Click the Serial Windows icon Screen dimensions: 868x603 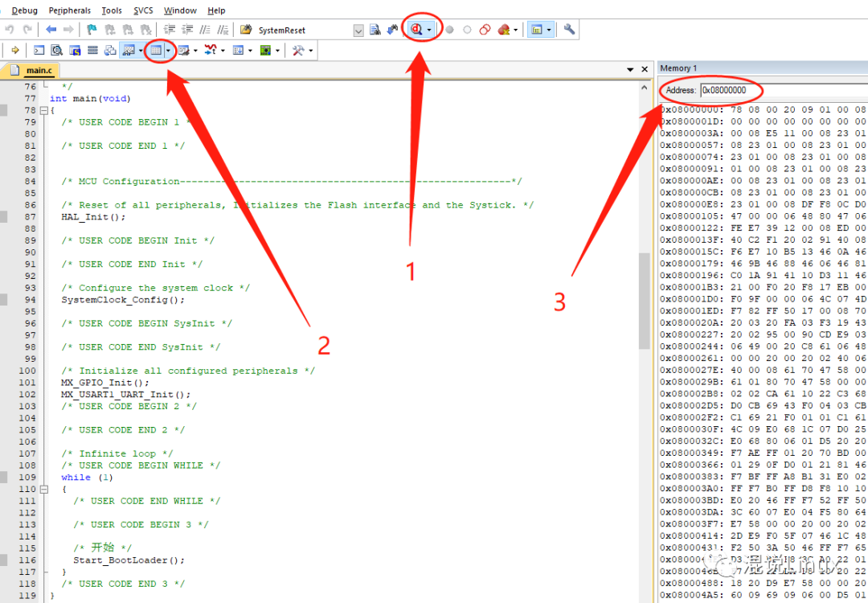[x=184, y=51]
